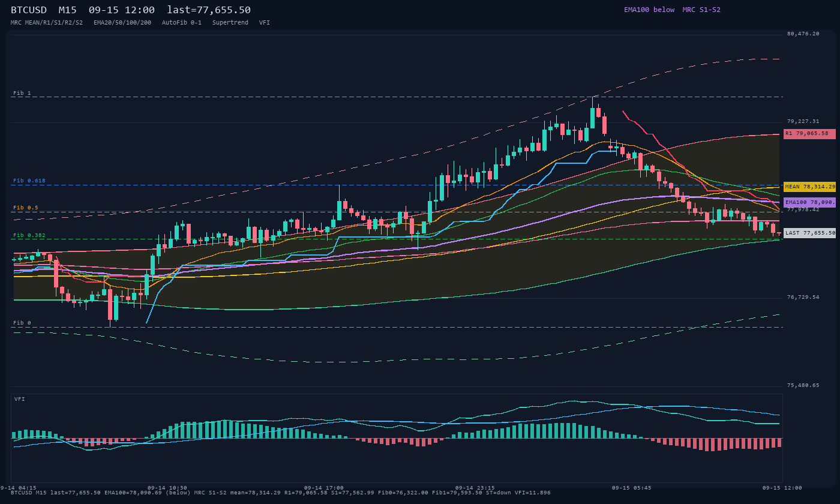
Task: Click the 76,729.54 price axis label
Action: click(x=803, y=297)
